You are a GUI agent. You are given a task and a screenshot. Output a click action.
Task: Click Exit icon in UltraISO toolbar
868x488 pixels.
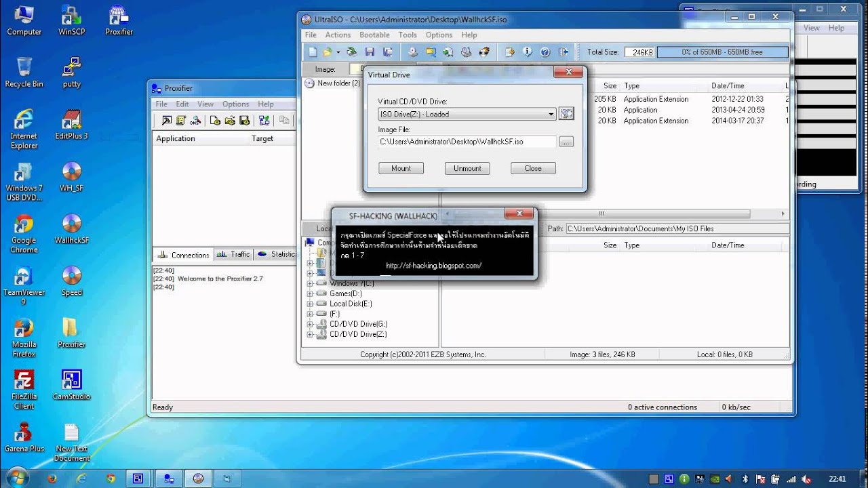pyautogui.click(x=564, y=52)
